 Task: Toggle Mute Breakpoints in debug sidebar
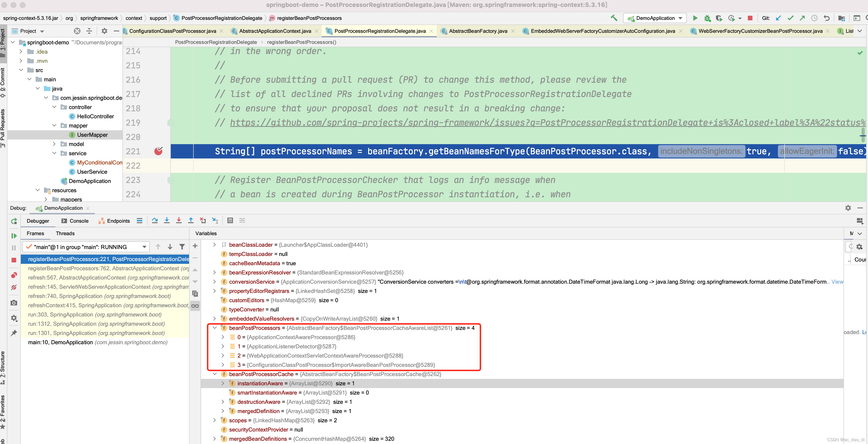(x=14, y=287)
